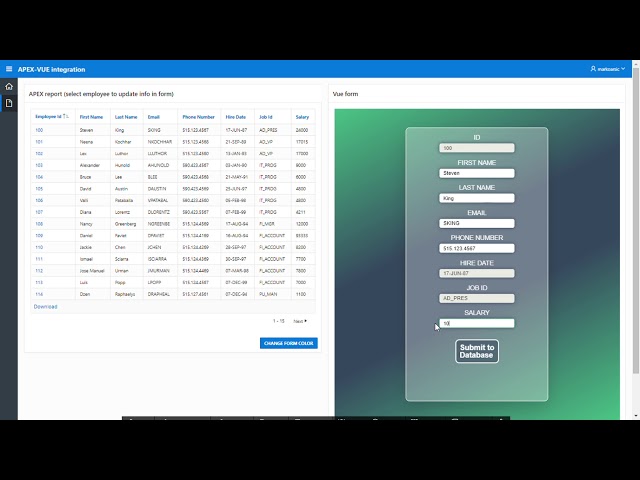Select employee id 105 link
Screen dimensions: 640x480
click(39, 189)
